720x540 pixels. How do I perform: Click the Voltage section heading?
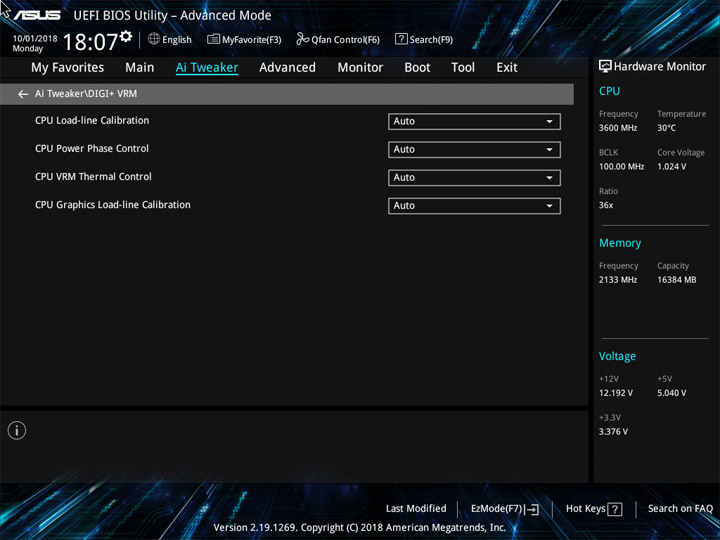coord(617,356)
